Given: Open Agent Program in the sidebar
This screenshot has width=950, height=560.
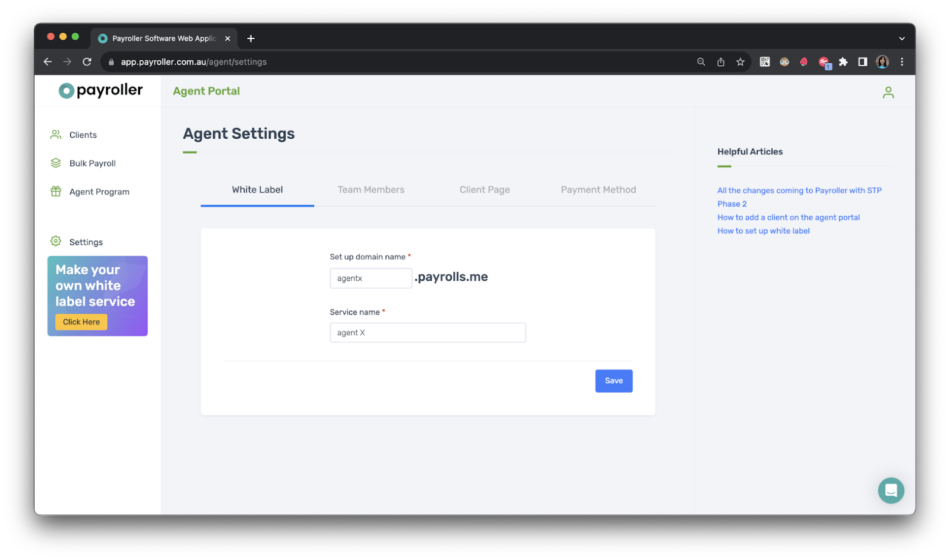Looking at the screenshot, I should point(99,192).
